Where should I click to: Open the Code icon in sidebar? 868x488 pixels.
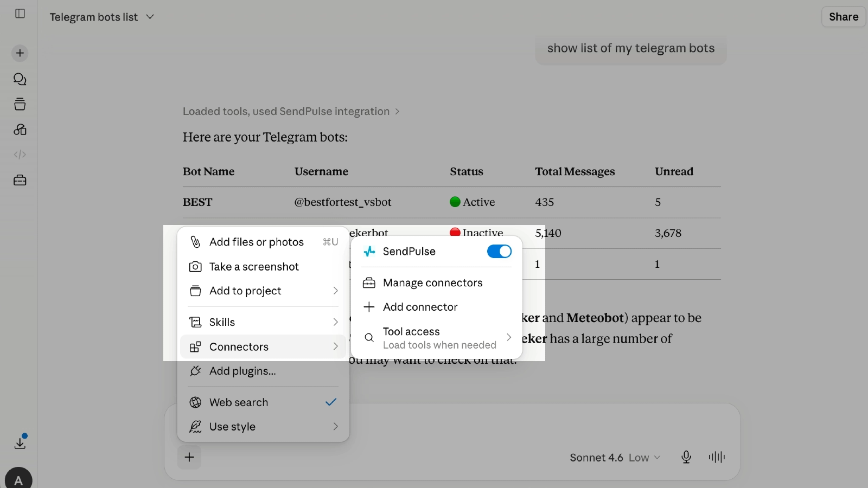click(x=20, y=155)
